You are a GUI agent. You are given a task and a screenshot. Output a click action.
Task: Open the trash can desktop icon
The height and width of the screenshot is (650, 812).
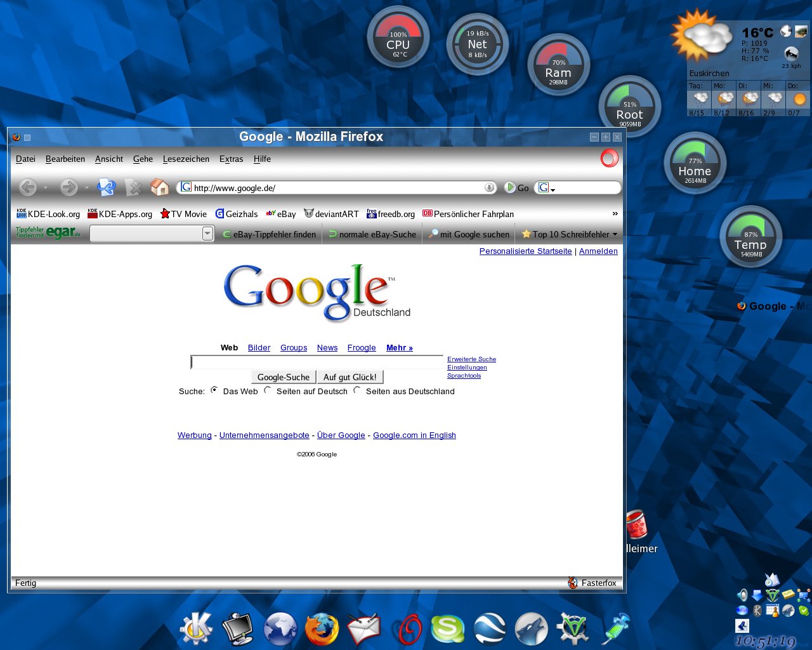[x=636, y=524]
